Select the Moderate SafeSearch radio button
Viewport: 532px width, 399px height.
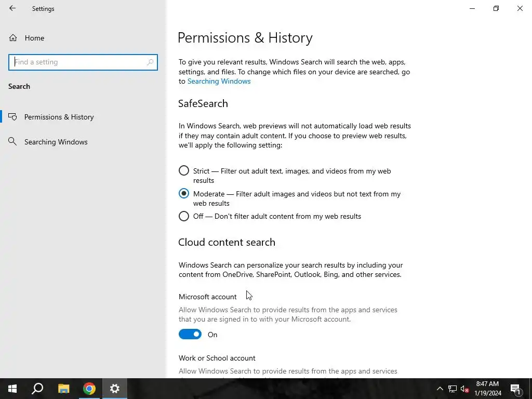pos(184,193)
